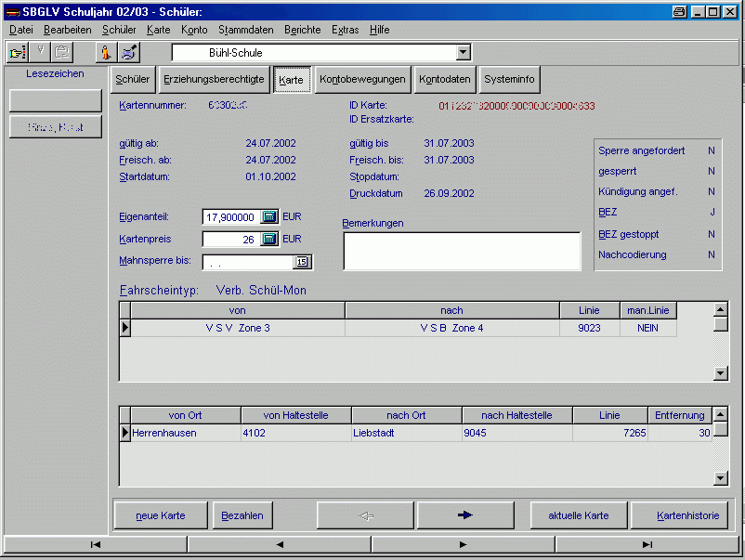Switch to the Kontobewegungen tab
The height and width of the screenshot is (560, 745).
pyautogui.click(x=362, y=79)
